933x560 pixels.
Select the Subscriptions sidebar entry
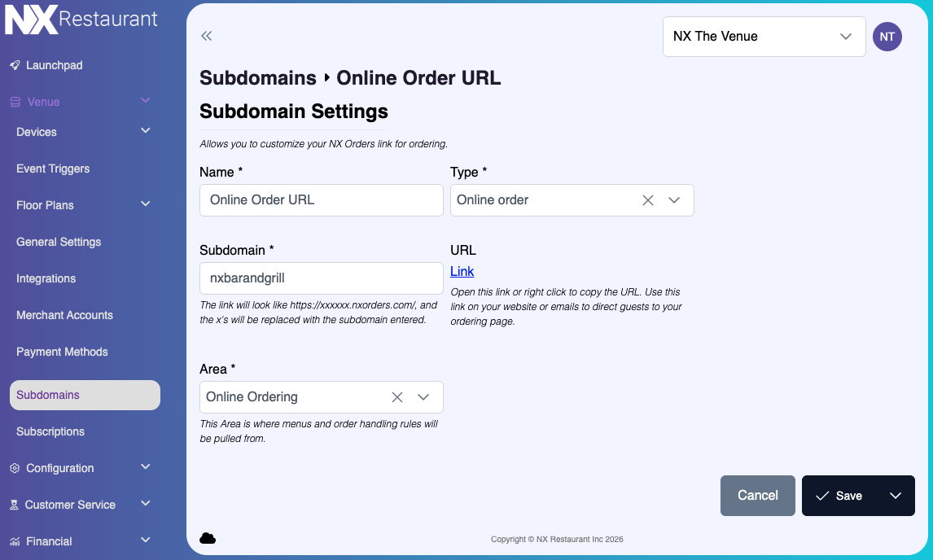pyautogui.click(x=50, y=431)
